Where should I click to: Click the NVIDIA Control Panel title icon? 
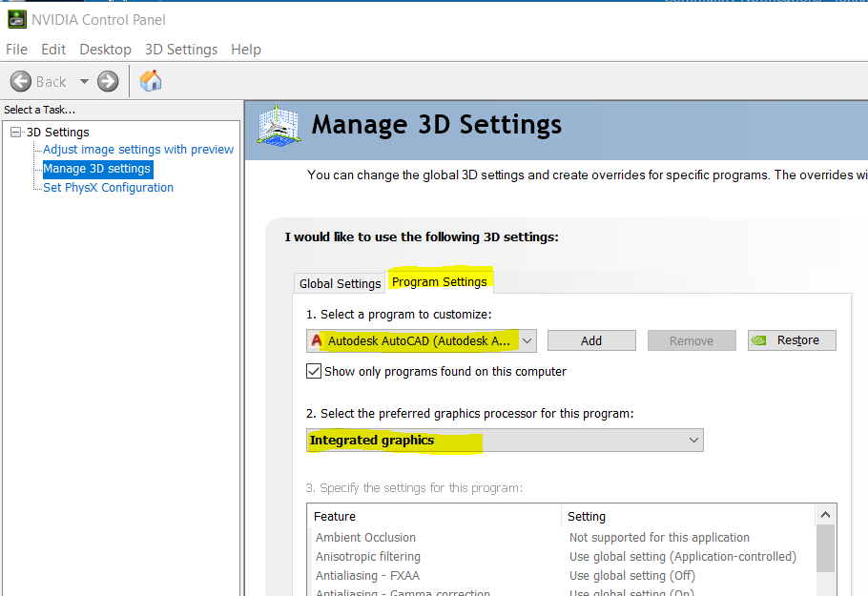coord(16,19)
